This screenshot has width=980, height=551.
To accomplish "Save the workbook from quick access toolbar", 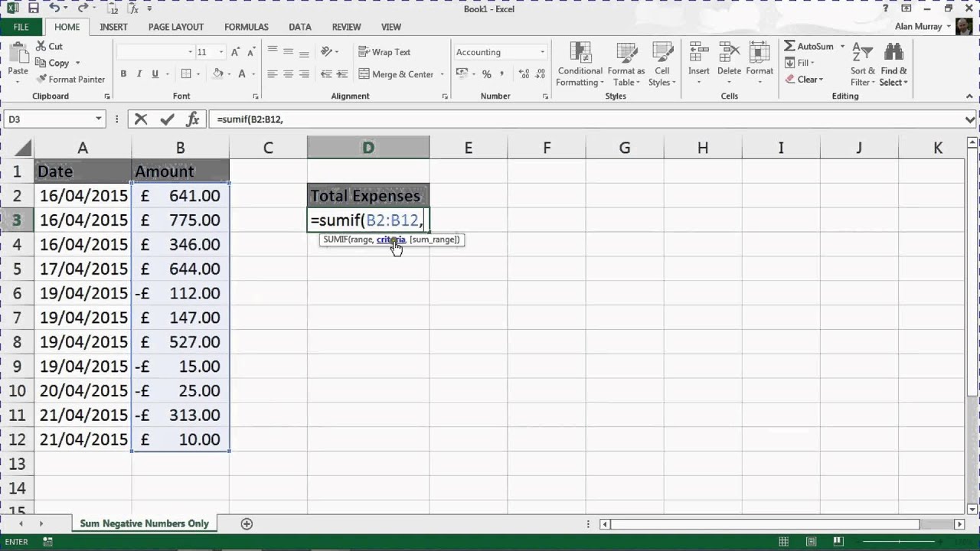I will coord(32,8).
